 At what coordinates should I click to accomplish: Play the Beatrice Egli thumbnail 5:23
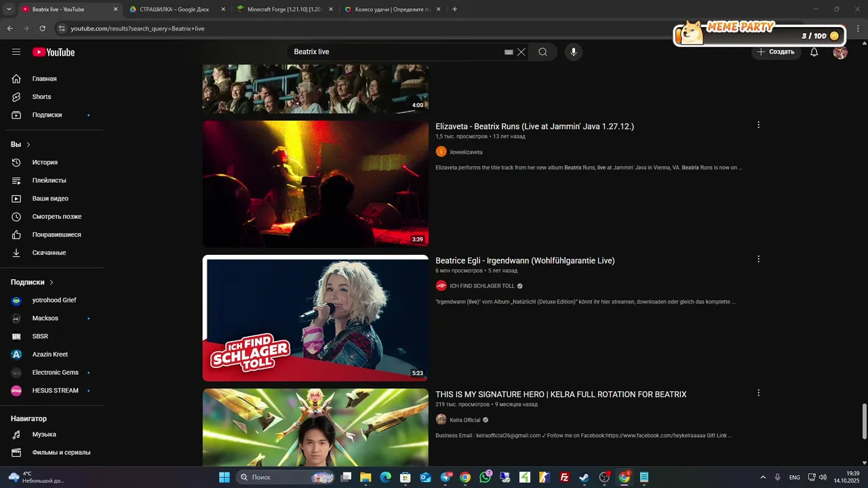tap(315, 318)
